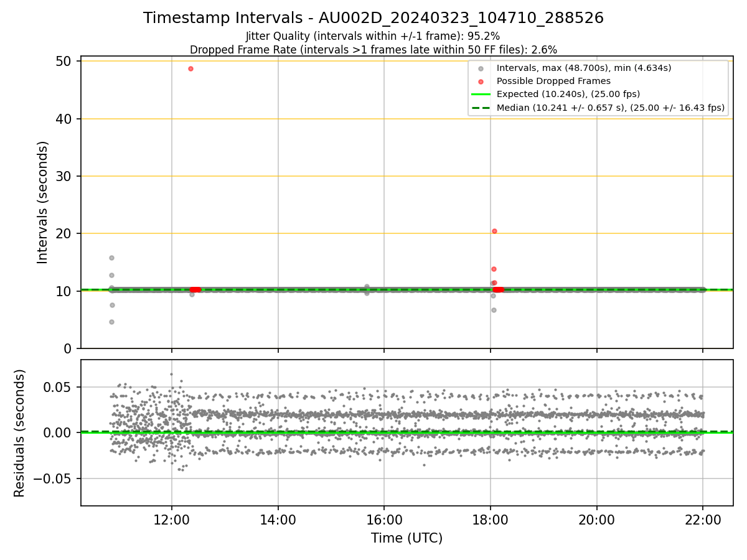This screenshot has width=747, height=560.
Task: Click the "Residuals (seconds)" y-axis label
Action: 20,433
